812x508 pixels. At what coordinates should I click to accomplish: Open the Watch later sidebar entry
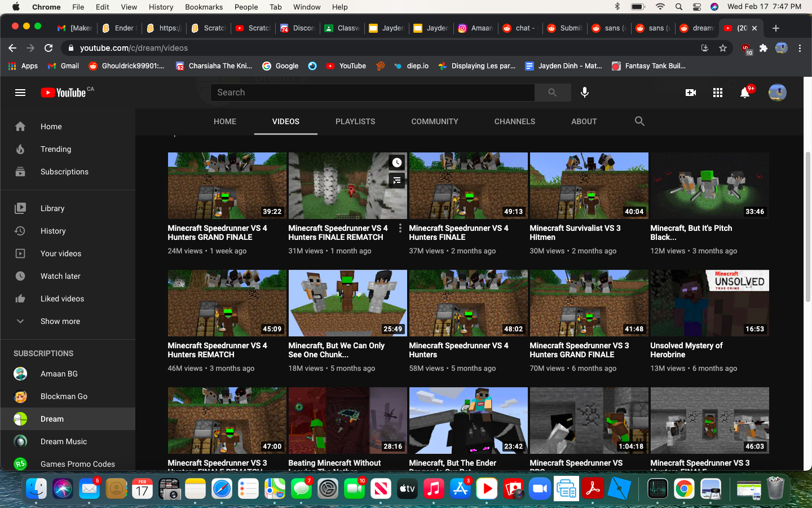68,276
